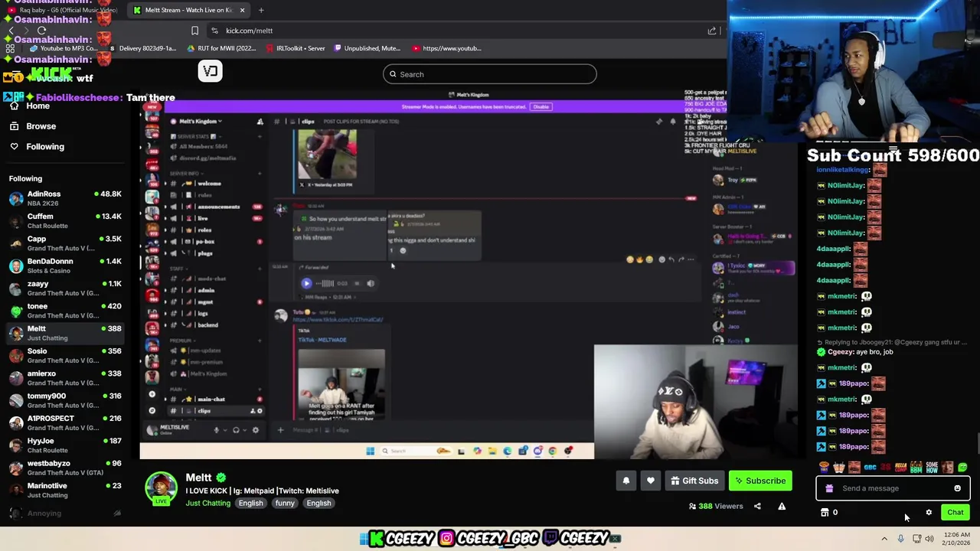Open IRLToolkit Server bookmark

296,48
